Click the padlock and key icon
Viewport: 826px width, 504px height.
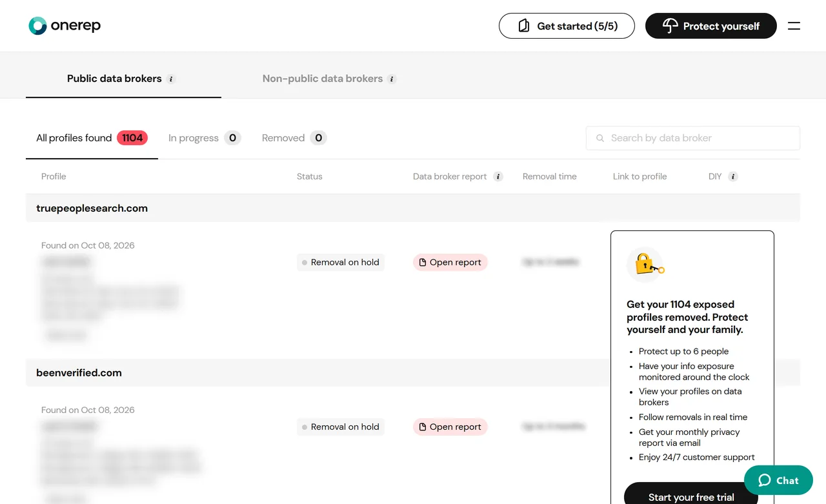click(646, 265)
